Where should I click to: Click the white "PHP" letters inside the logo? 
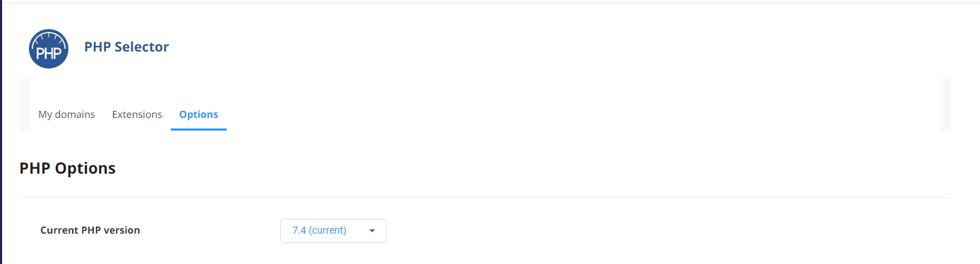coord(49,54)
